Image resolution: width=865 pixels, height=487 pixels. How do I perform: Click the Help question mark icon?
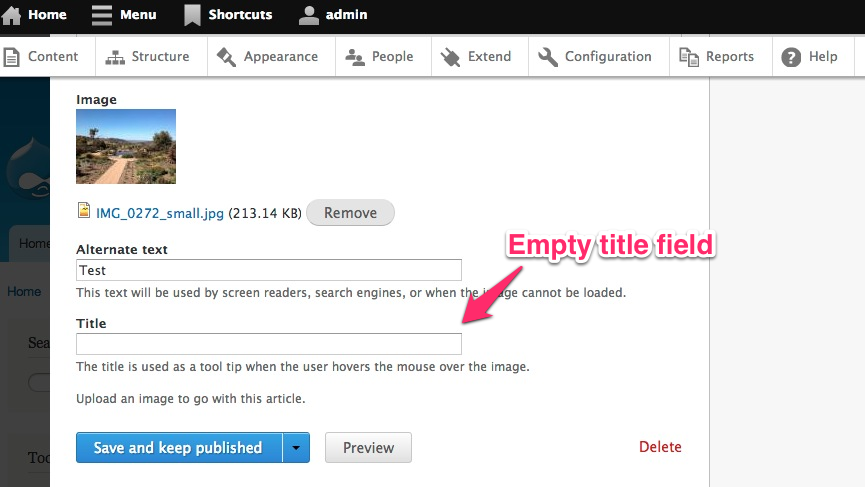point(791,57)
